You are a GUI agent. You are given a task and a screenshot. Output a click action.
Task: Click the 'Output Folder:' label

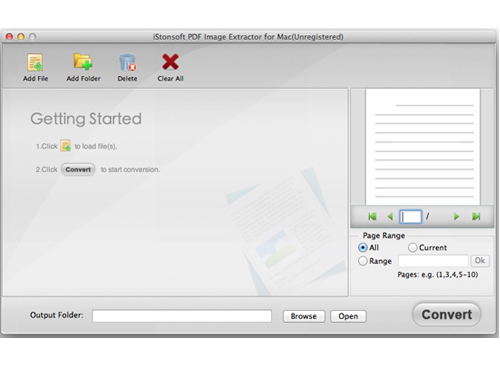[57, 315]
